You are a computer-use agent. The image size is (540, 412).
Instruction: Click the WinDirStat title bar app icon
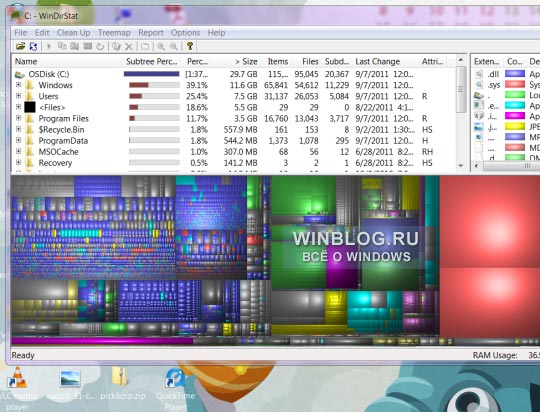(x=15, y=14)
